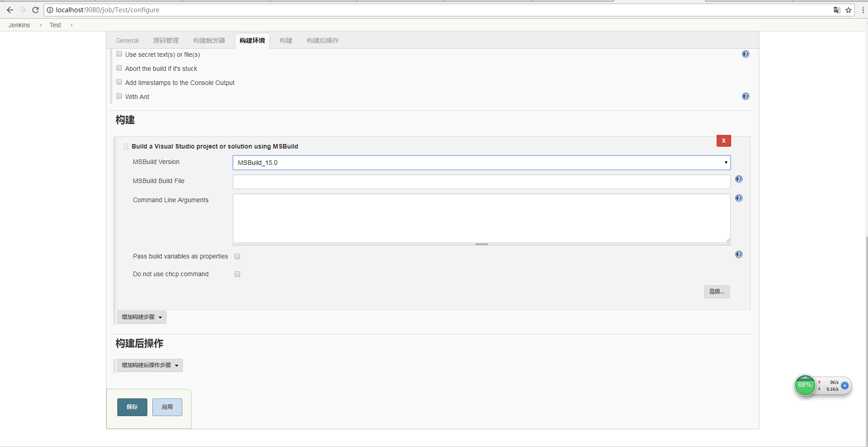
Task: Go to Test job breadcrumb link
Action: click(55, 25)
